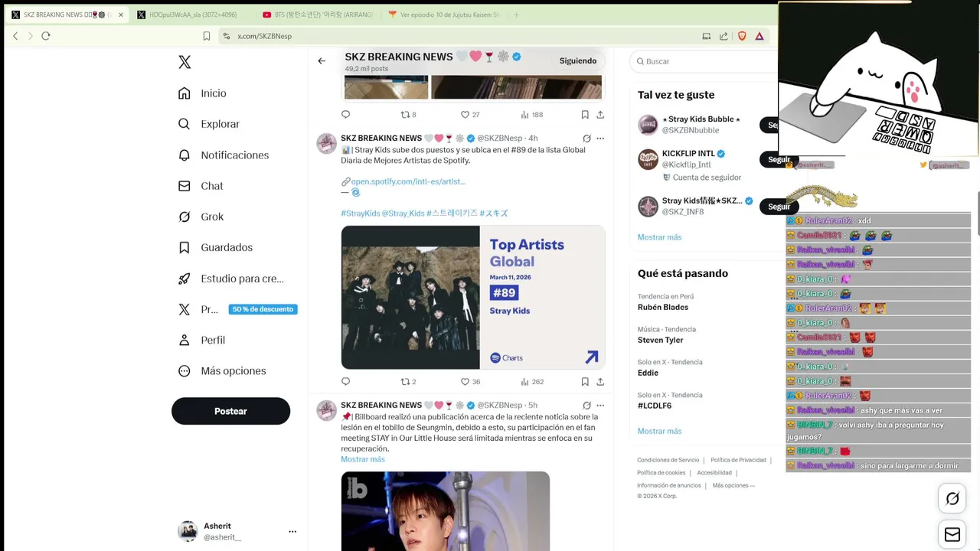Go back with the profile header arrow
Image resolution: width=980 pixels, height=551 pixels.
tap(322, 61)
